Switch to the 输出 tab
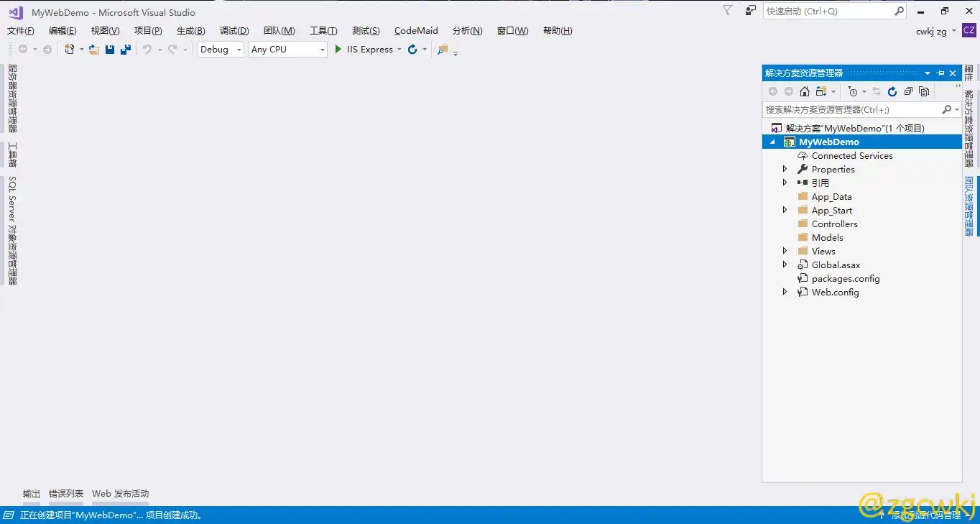980x524 pixels. point(32,494)
